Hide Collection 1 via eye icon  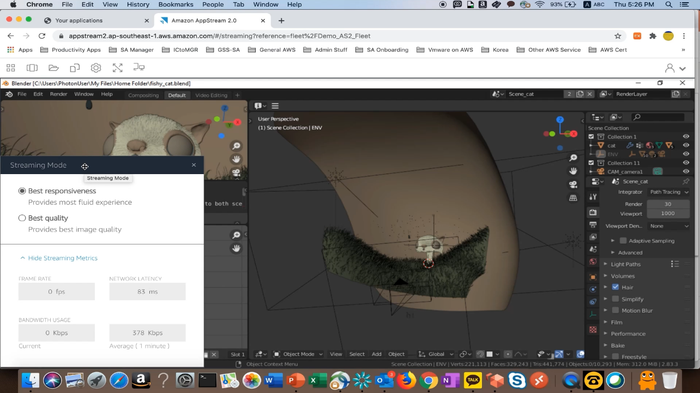pyautogui.click(x=686, y=137)
